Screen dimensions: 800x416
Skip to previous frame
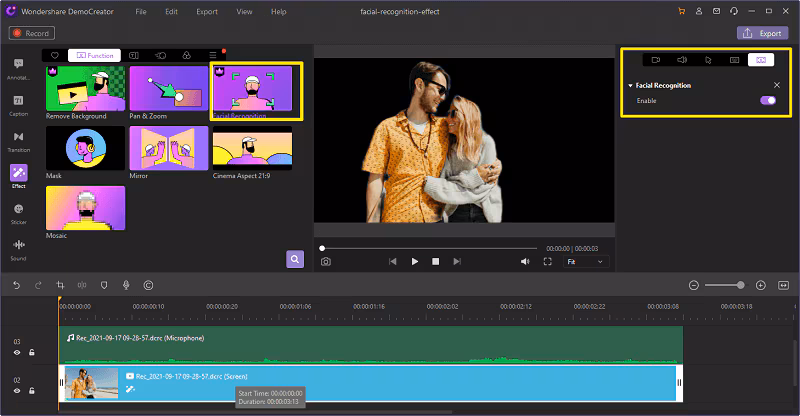pos(392,261)
